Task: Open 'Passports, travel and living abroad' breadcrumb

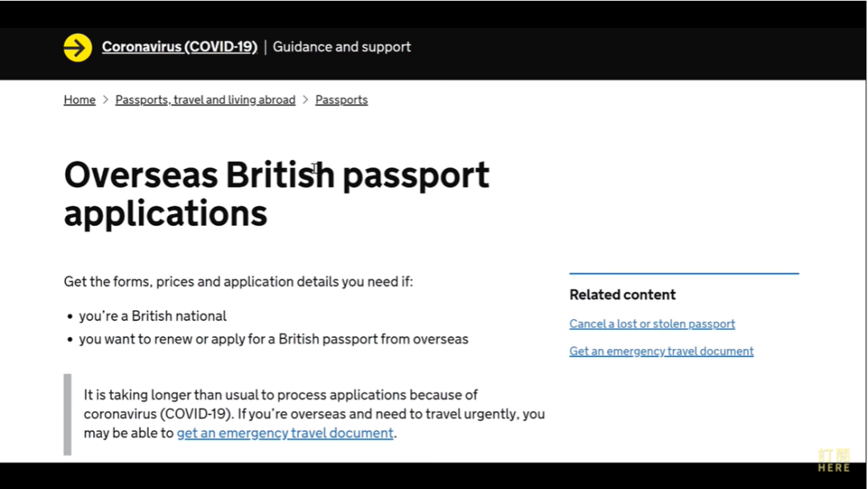Action: coord(205,100)
